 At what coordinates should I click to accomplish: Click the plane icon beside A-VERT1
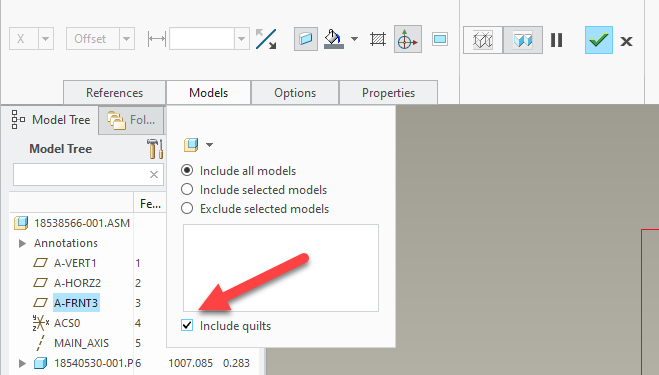coord(40,263)
